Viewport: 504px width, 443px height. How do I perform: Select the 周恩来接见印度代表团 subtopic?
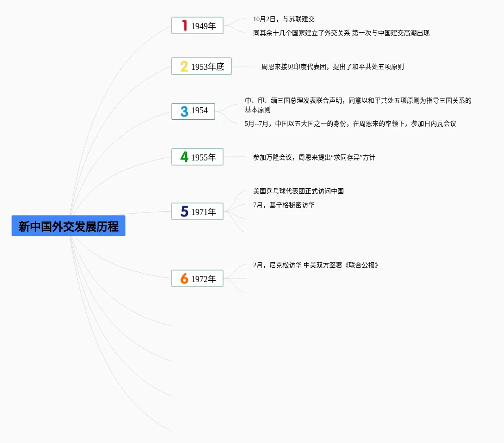point(332,67)
